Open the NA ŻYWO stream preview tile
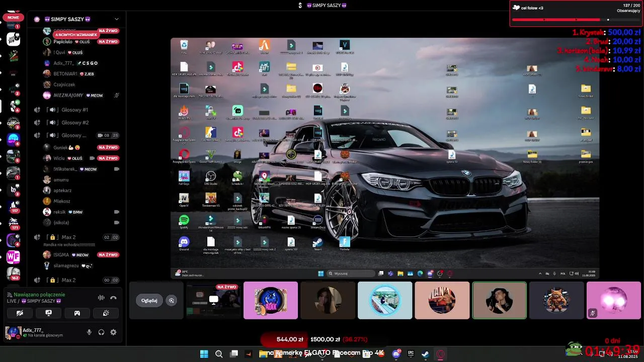The height and width of the screenshot is (362, 644). click(x=213, y=300)
